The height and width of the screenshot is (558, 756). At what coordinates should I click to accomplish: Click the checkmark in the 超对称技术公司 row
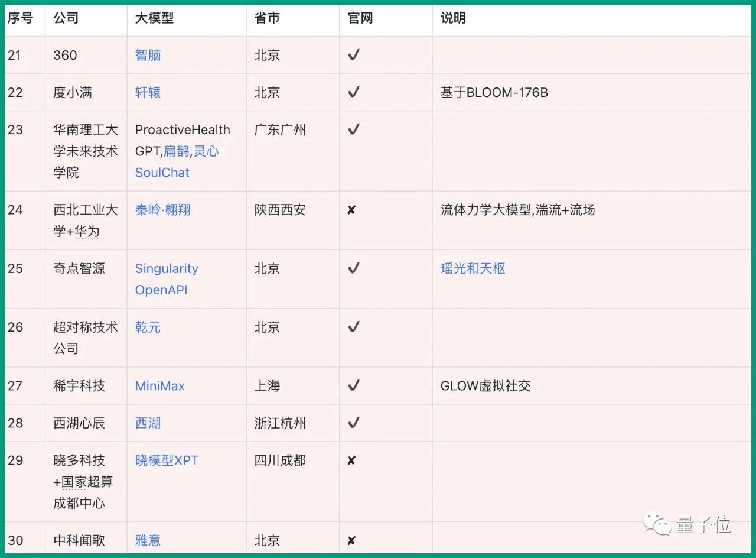(354, 327)
